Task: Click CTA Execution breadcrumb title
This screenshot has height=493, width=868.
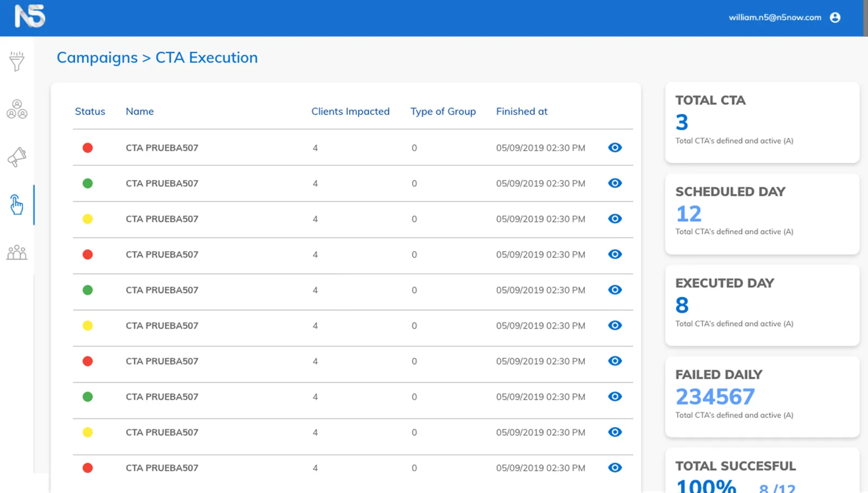Action: point(207,57)
